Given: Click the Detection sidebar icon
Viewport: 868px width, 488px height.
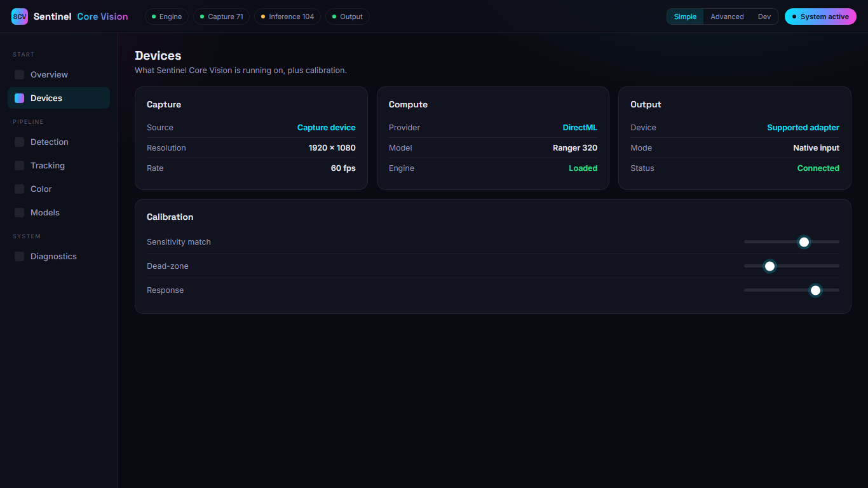Looking at the screenshot, I should pyautogui.click(x=19, y=142).
